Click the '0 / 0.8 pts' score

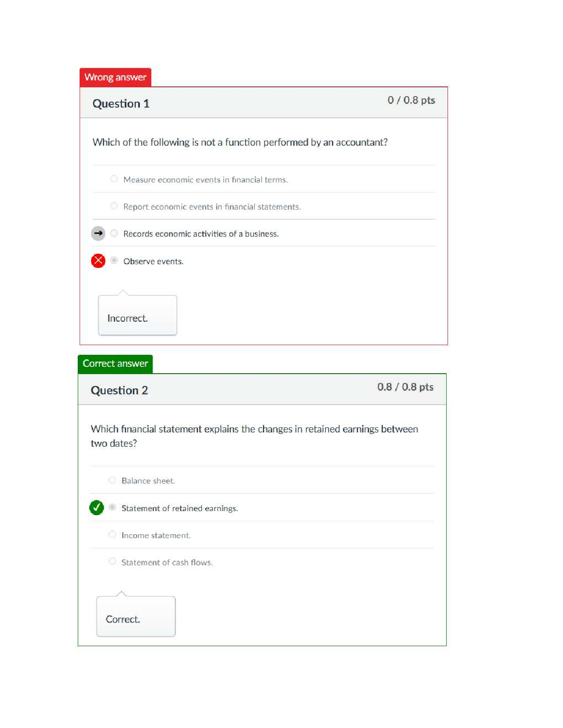(x=411, y=100)
